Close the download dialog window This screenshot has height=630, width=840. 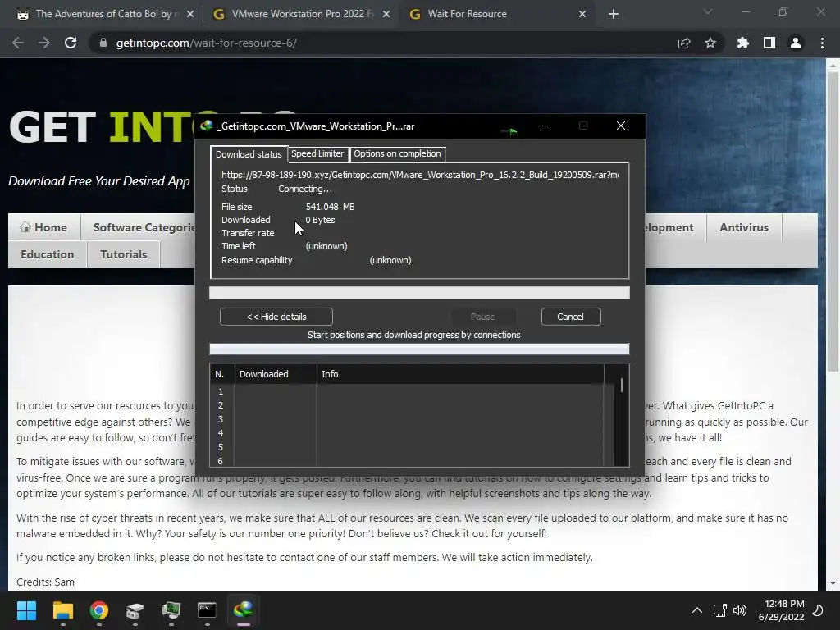tap(621, 126)
